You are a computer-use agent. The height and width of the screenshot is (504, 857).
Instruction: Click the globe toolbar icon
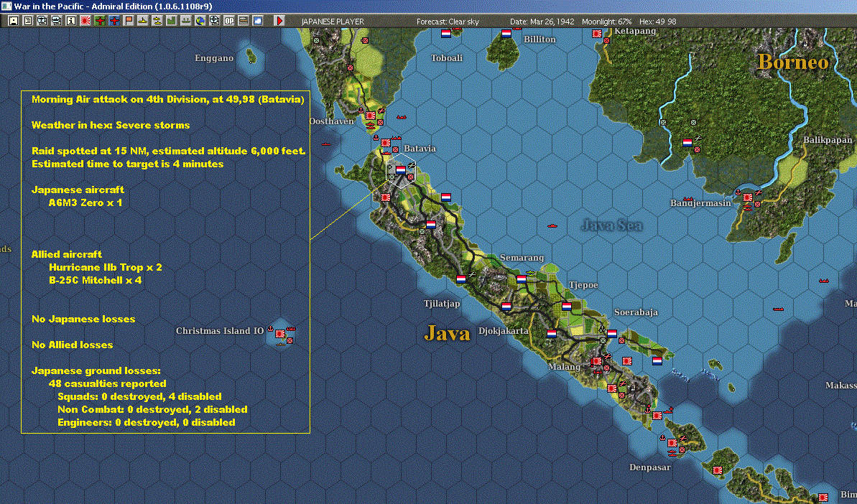tap(200, 21)
